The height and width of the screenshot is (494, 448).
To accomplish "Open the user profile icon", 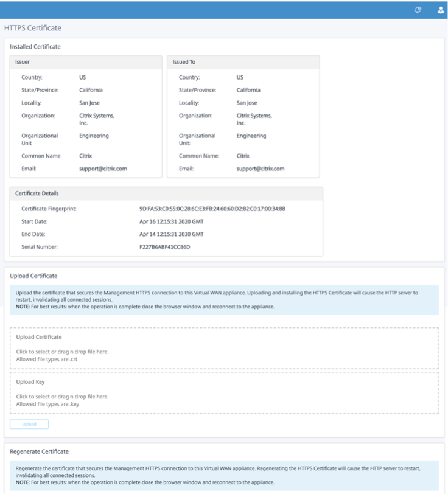I will pyautogui.click(x=441, y=10).
